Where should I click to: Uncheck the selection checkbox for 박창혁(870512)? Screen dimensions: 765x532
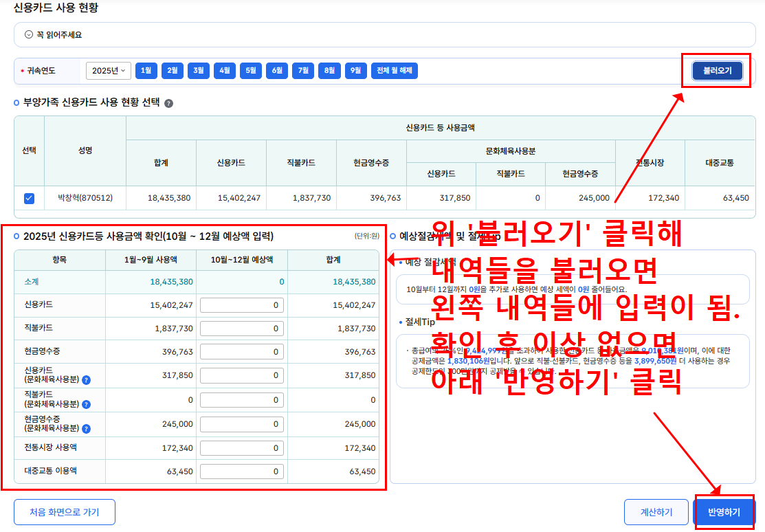point(27,199)
